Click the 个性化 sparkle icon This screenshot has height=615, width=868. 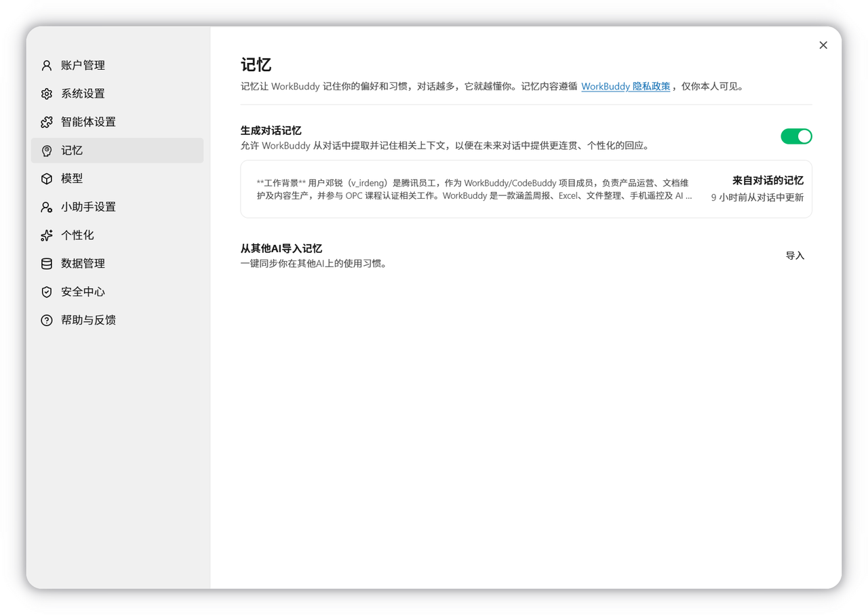[47, 235]
